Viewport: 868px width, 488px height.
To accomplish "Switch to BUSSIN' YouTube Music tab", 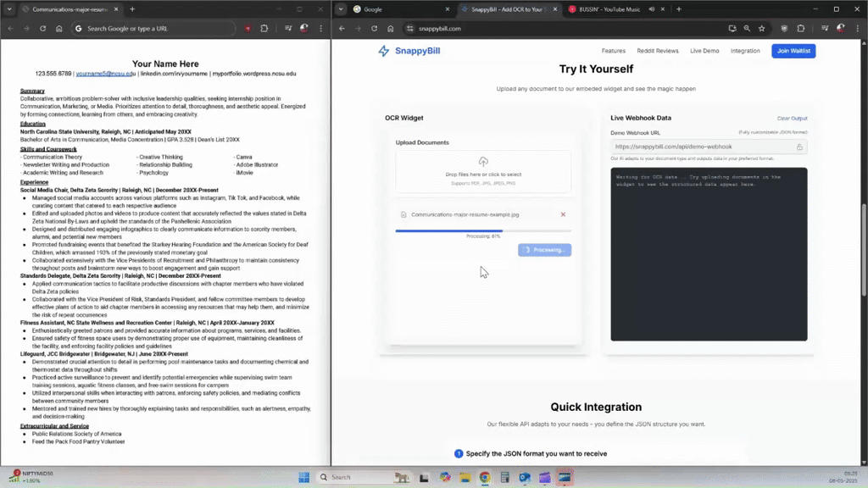I will pos(609,9).
